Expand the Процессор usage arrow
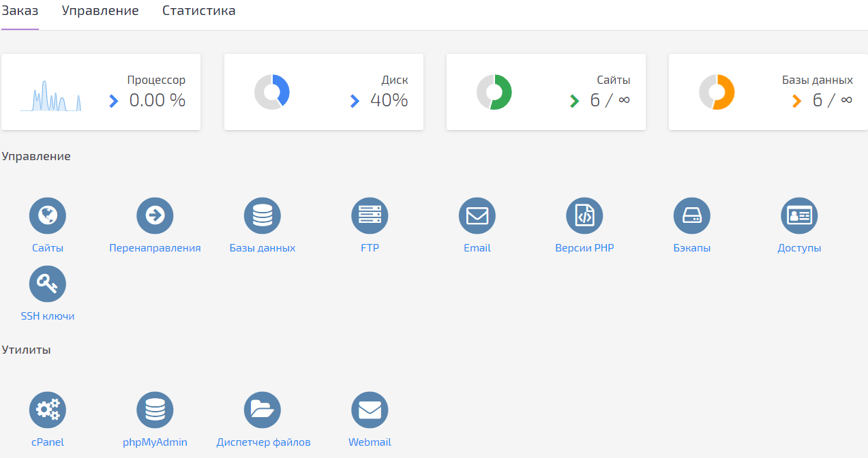The height and width of the screenshot is (458, 868). pos(114,101)
